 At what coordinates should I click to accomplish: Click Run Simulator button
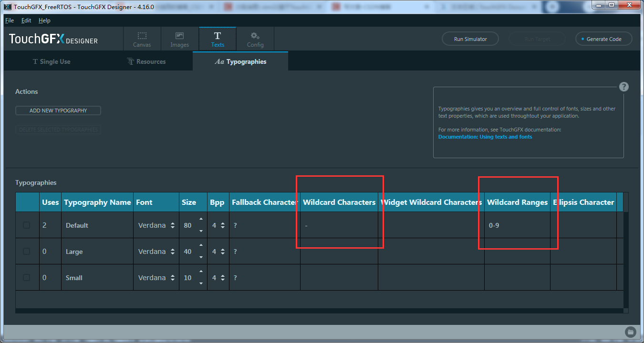(470, 39)
